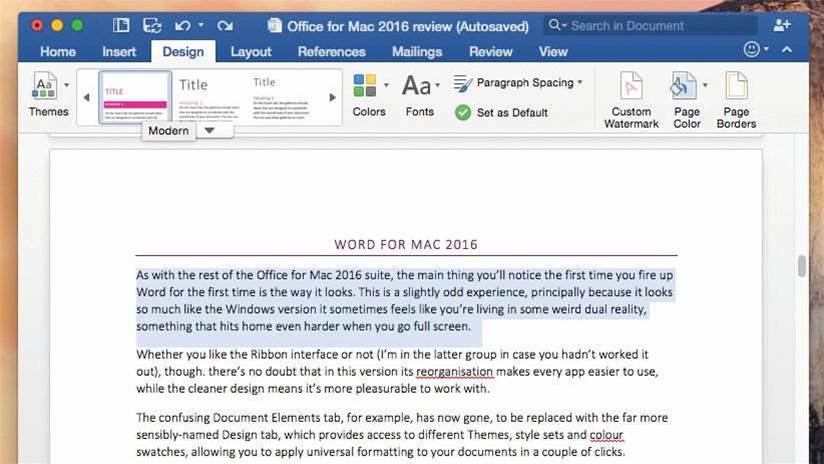Collapse the ribbon with the chevron
824x464 pixels.
[x=787, y=49]
